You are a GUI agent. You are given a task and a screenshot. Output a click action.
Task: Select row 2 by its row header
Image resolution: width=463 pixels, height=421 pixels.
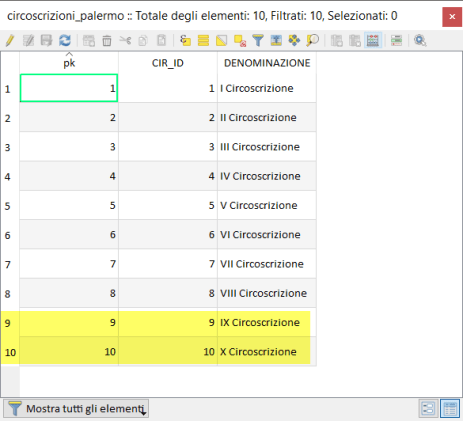click(10, 118)
